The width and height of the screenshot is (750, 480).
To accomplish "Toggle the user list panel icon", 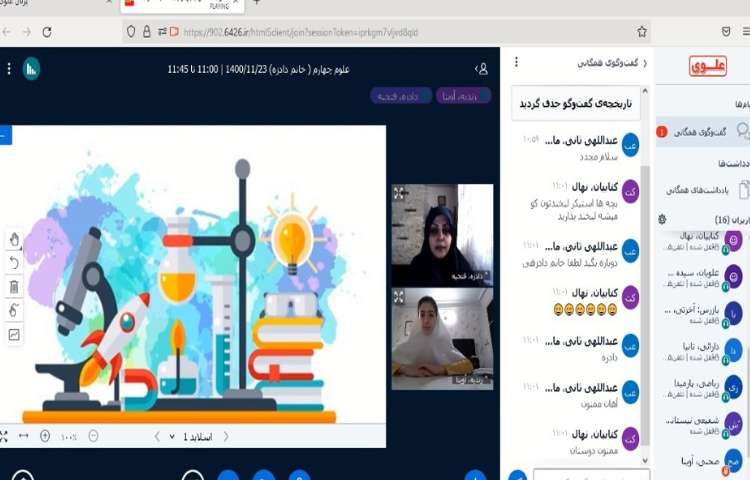I will click(482, 69).
